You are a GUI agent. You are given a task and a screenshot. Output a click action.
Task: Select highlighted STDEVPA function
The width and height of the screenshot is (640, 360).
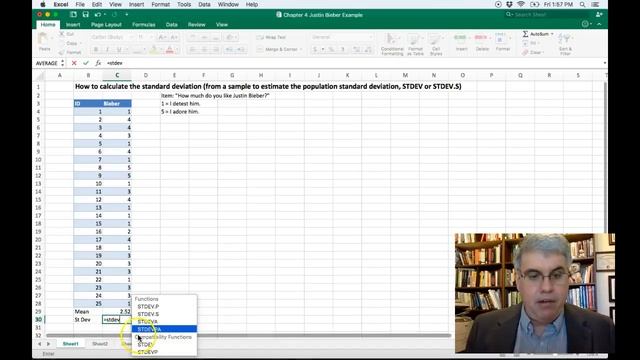(x=164, y=329)
